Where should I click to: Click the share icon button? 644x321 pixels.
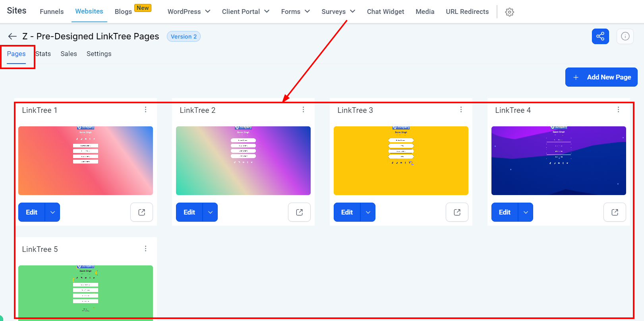(x=600, y=36)
